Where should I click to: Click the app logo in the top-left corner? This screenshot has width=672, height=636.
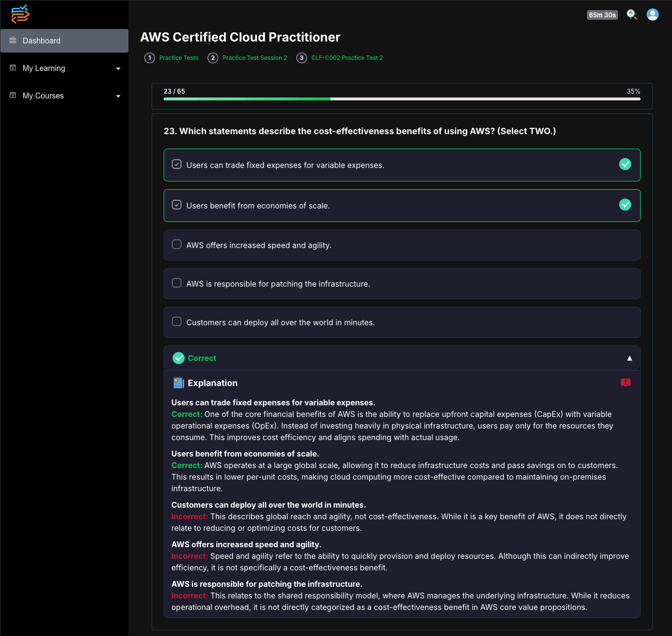click(x=19, y=14)
